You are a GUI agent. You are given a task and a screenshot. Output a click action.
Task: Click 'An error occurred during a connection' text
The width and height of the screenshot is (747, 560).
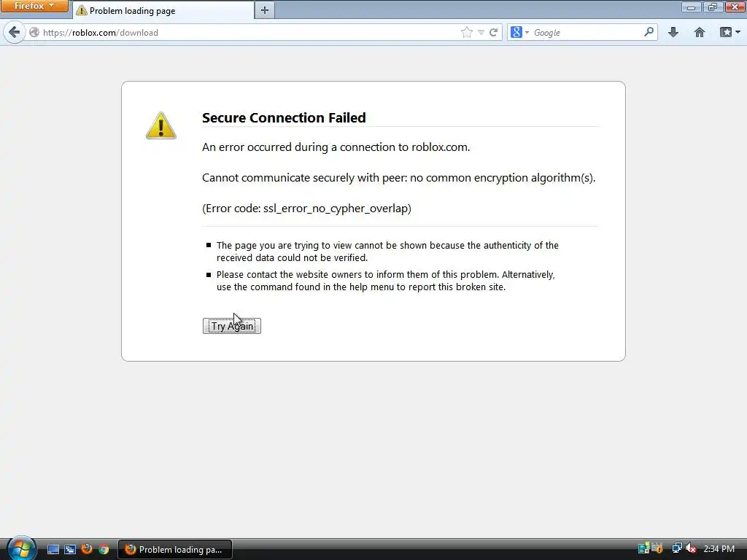click(x=336, y=147)
